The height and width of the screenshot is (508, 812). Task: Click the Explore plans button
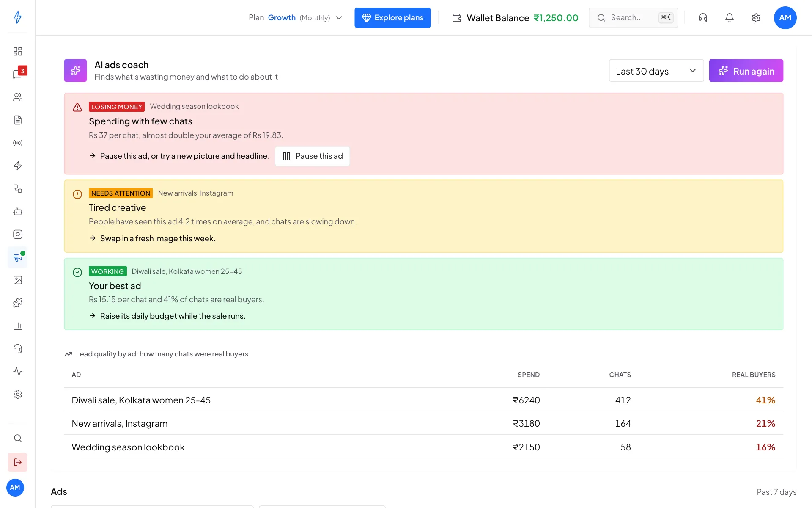392,18
